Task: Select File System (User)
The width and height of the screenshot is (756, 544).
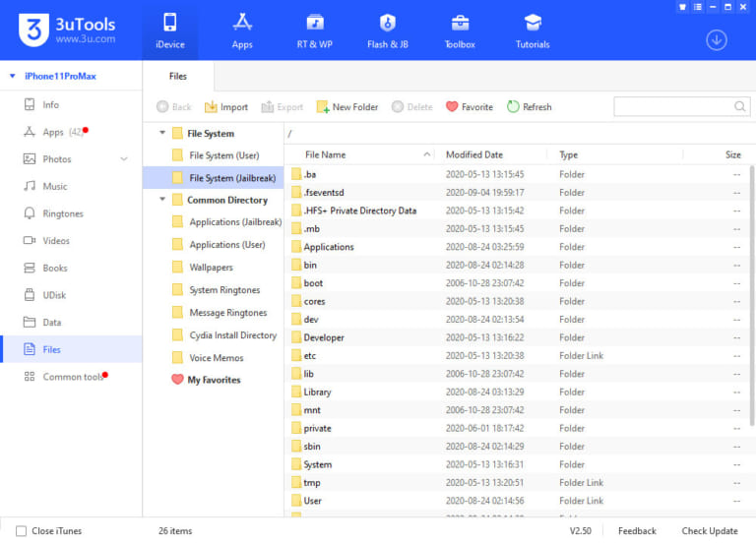Action: tap(213, 155)
